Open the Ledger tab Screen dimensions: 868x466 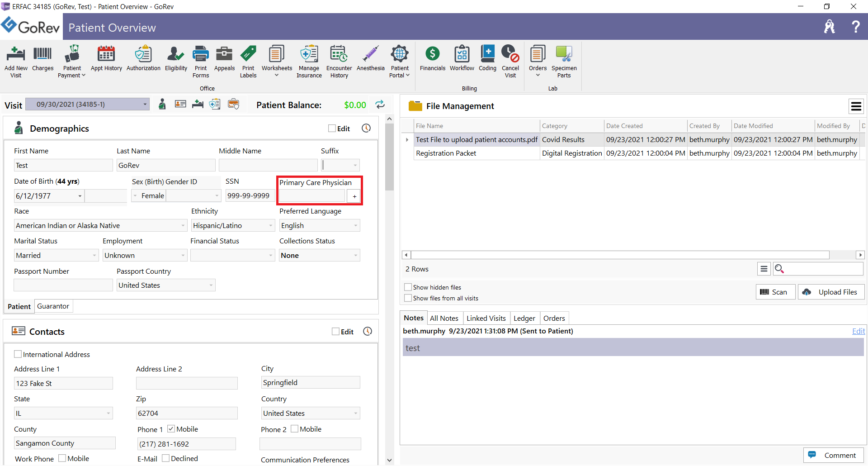tap(524, 318)
